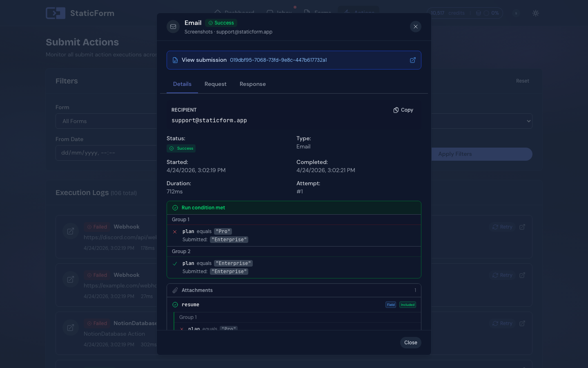The width and height of the screenshot is (588, 368).
Task: Open external link for discord webhook log
Action: pyautogui.click(x=522, y=227)
